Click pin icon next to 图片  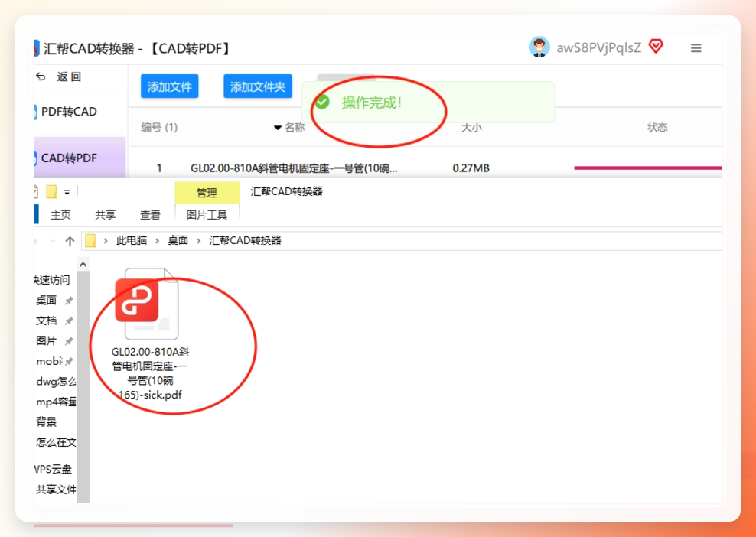69,341
